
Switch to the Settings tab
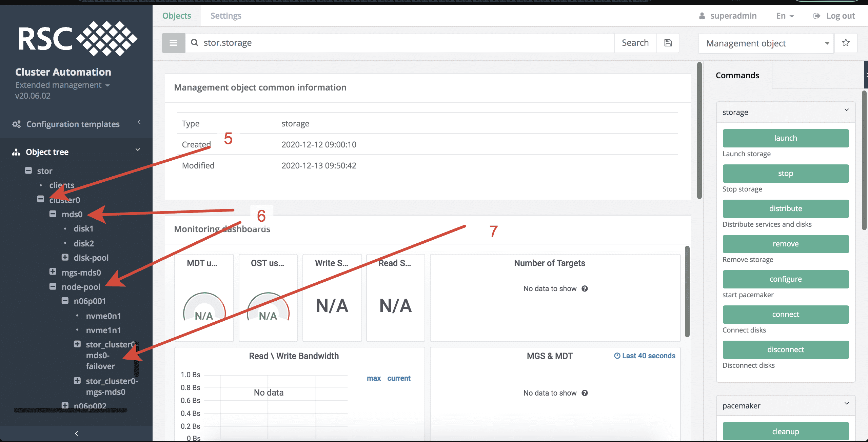click(226, 16)
